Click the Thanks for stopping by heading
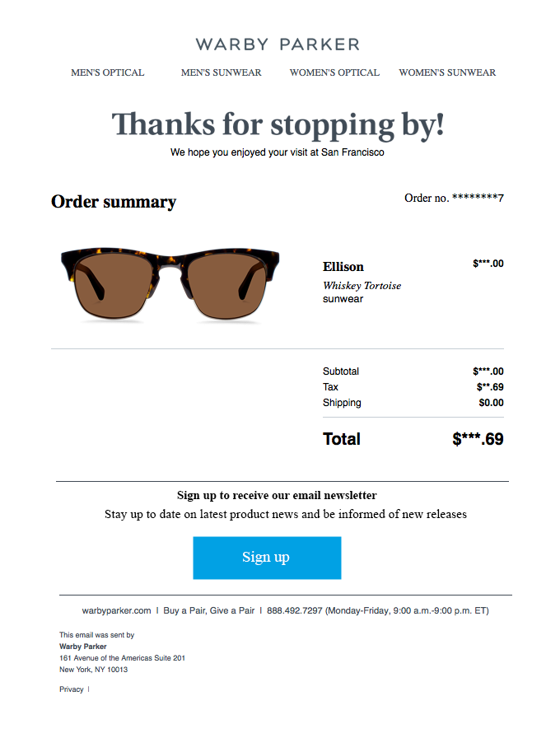 278,124
